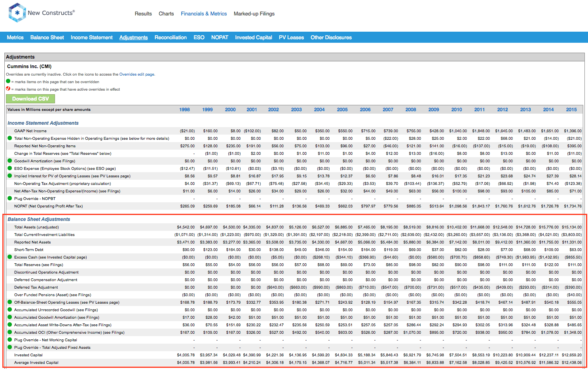Click green dot beside Plug Override - NOPBT
The height and width of the screenshot is (369, 588).
pyautogui.click(x=10, y=198)
